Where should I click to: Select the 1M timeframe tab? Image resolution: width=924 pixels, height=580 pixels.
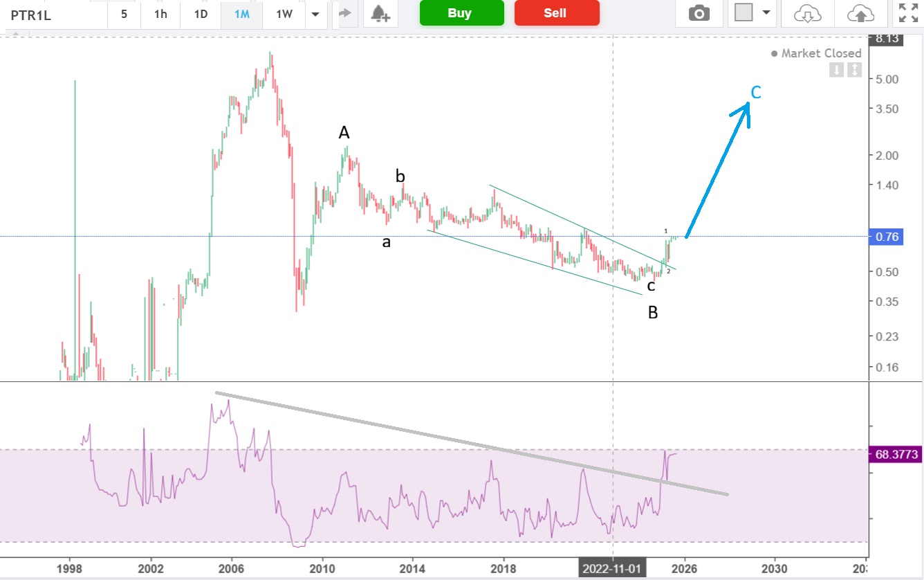pyautogui.click(x=241, y=13)
